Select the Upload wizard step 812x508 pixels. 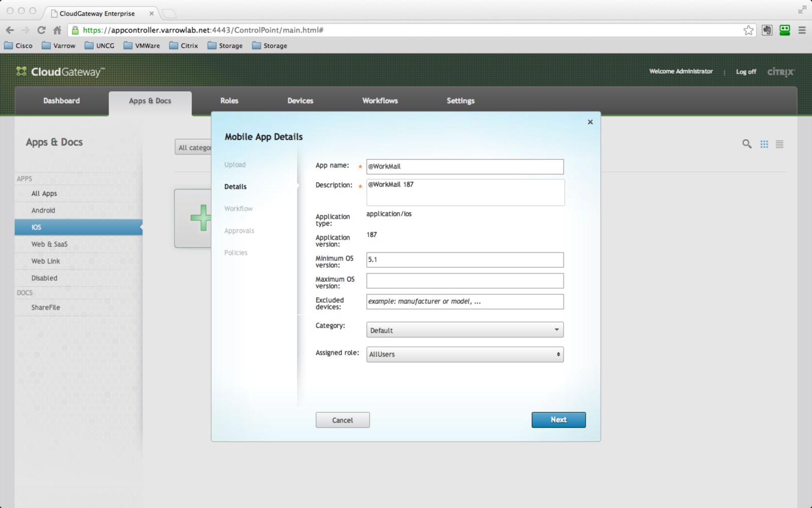[235, 165]
